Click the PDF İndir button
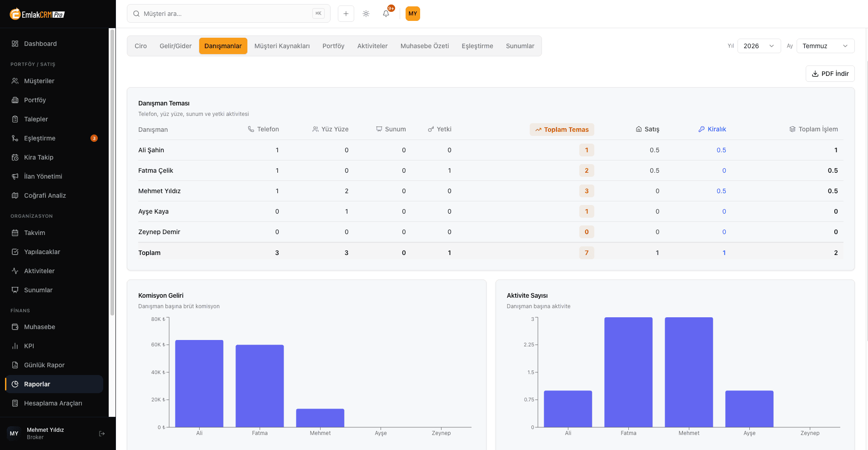868x450 pixels. [830, 74]
